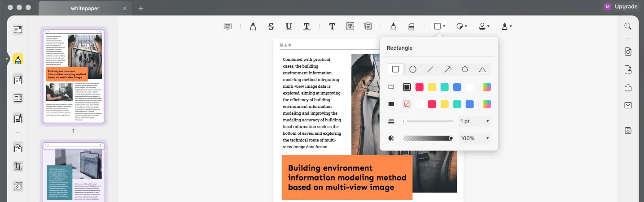Pick yellow border color swatch
Viewport: 644px width, 202px height.
(432, 87)
